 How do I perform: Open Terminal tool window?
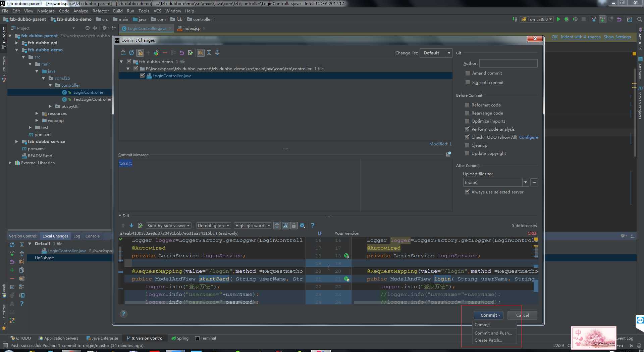click(206, 338)
